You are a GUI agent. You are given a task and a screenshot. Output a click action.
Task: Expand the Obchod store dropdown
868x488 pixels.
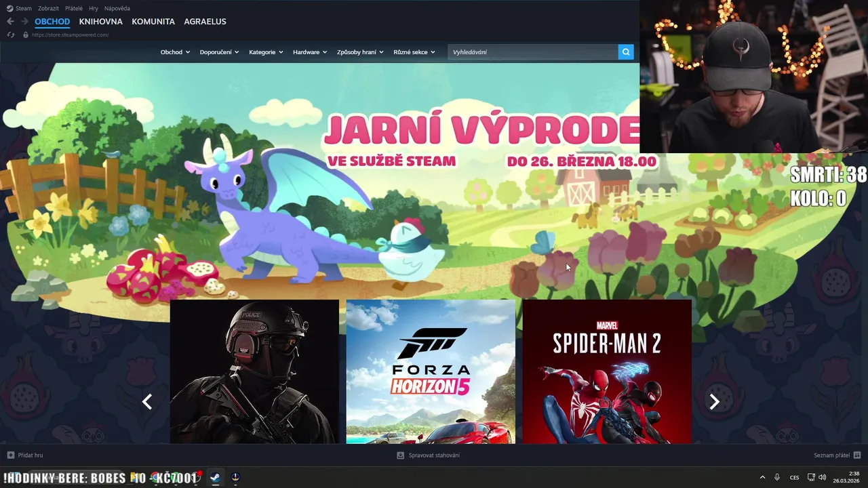point(175,52)
